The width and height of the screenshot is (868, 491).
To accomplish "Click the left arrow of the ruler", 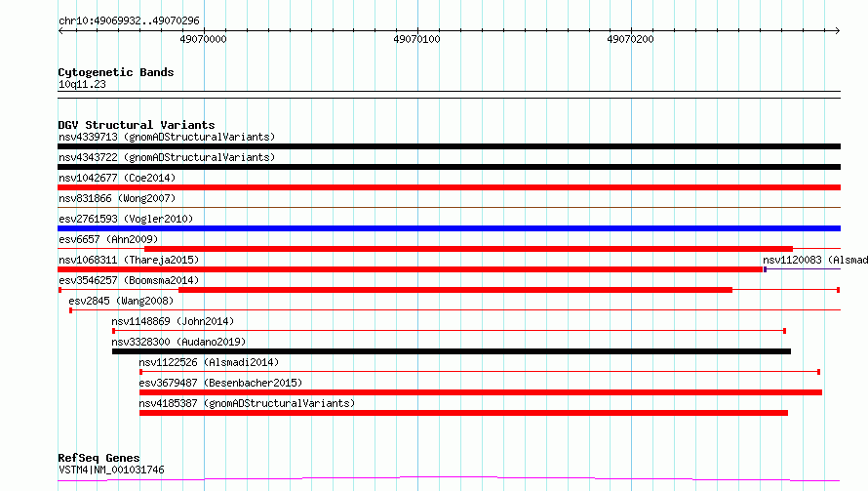I will 60,30.
